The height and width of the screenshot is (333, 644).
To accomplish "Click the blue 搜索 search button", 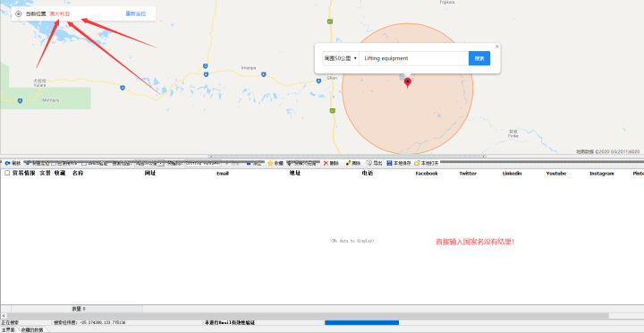I will tap(479, 58).
